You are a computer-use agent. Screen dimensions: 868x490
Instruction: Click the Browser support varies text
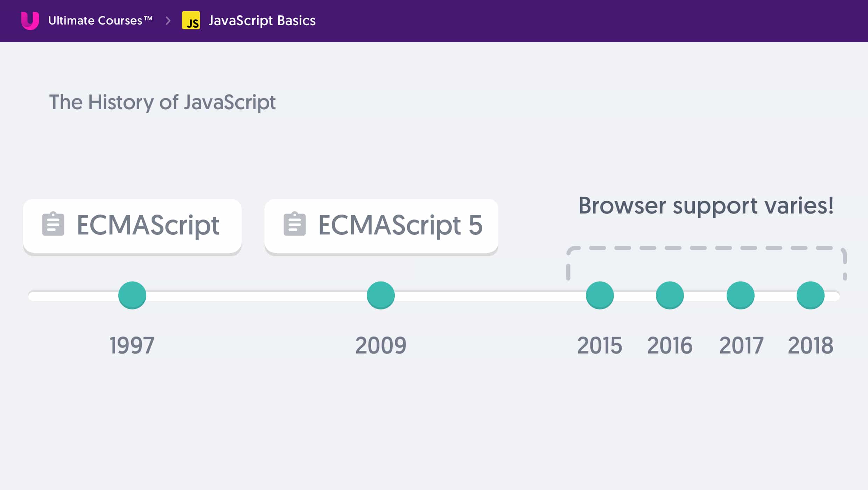coord(706,205)
